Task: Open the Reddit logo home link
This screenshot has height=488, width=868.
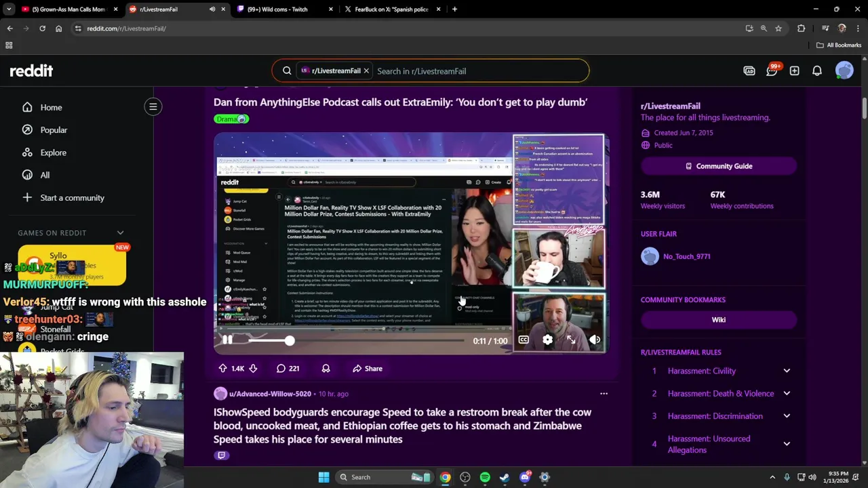Action: tap(31, 70)
